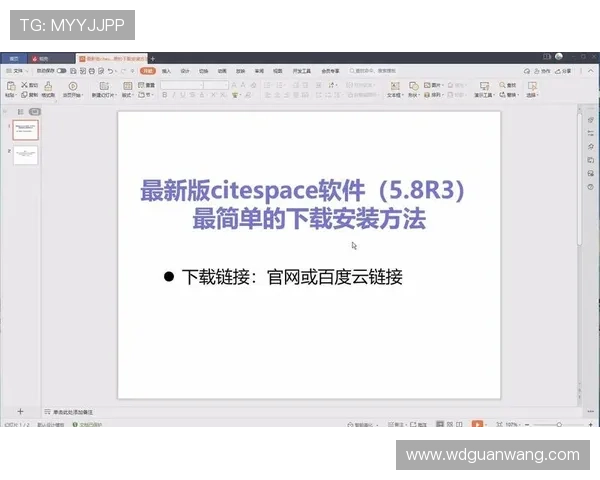
Task: Open the font name combo box
Action: [x=180, y=86]
